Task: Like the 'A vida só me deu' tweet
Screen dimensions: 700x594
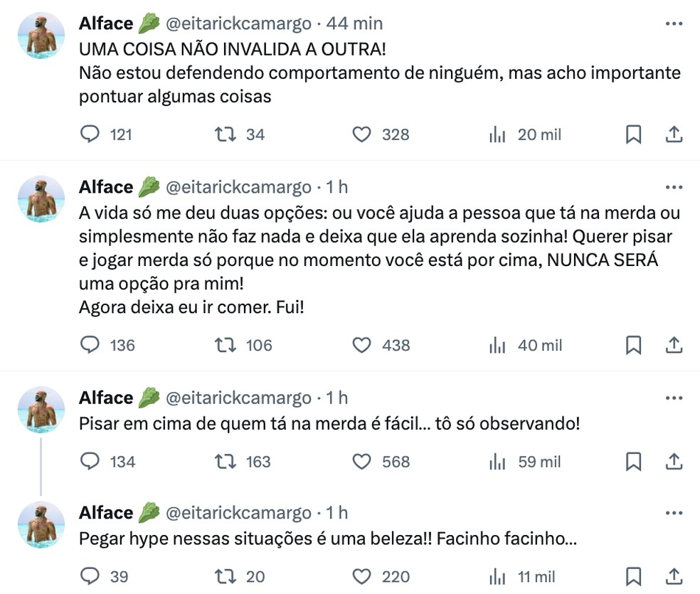Action: pyautogui.click(x=361, y=345)
